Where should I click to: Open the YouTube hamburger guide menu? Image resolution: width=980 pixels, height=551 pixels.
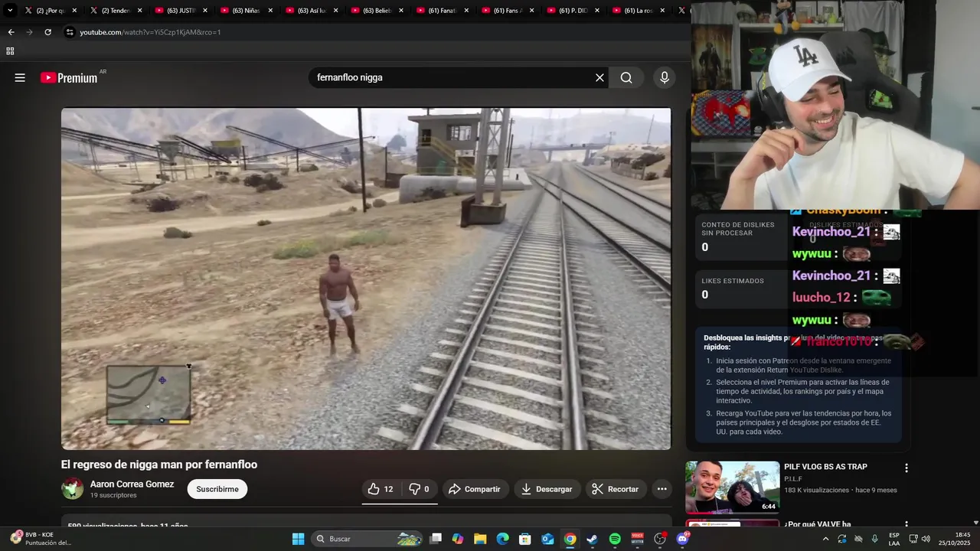click(x=20, y=77)
